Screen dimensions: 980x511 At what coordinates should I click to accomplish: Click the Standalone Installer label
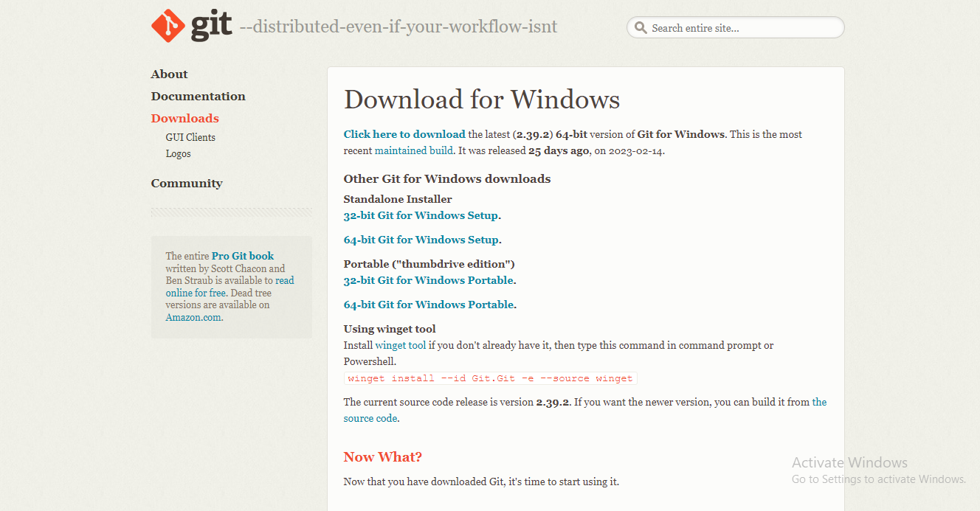tap(398, 199)
